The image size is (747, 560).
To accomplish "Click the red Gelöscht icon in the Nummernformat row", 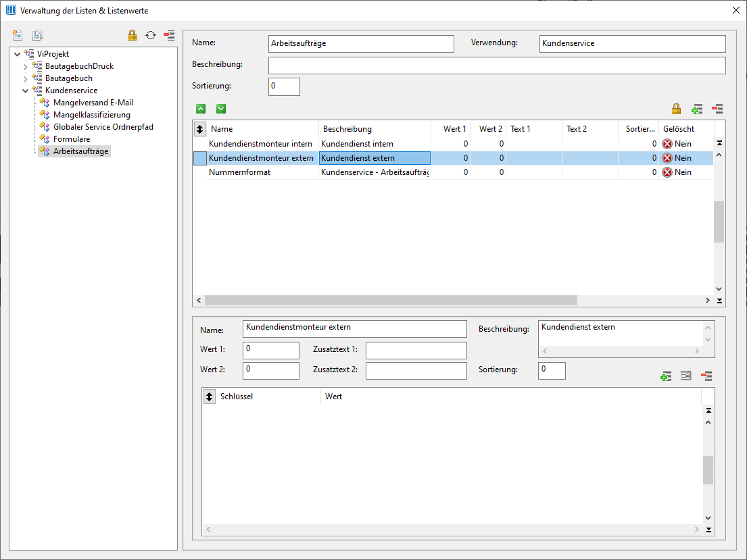I will [x=667, y=172].
